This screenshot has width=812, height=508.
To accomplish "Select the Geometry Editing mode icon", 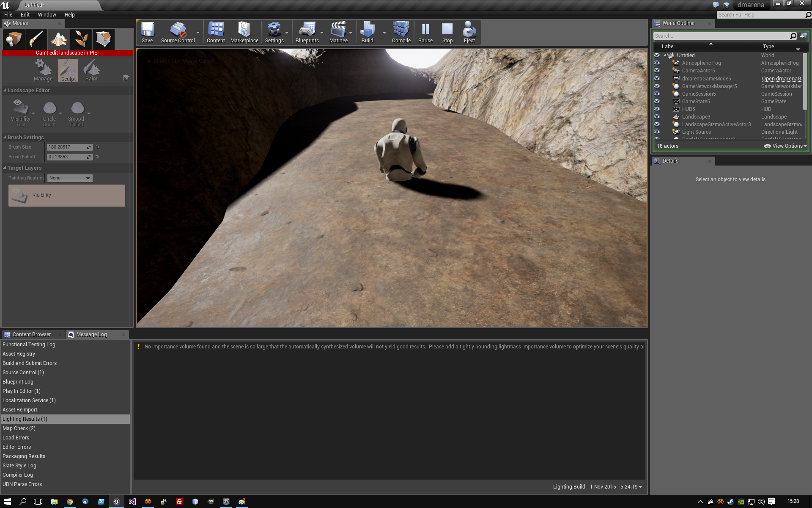I will pyautogui.click(x=103, y=39).
